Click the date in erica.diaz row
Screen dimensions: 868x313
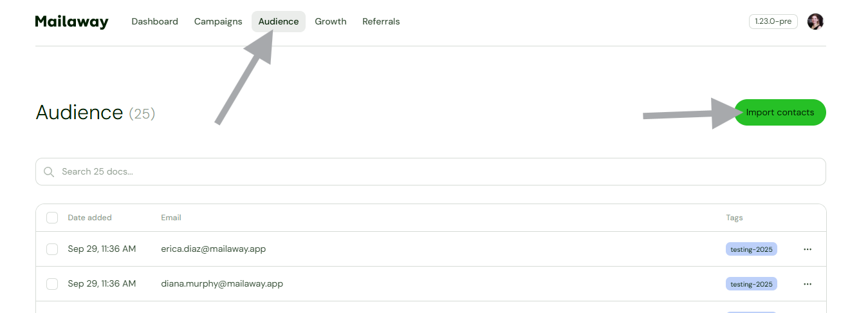(102, 249)
